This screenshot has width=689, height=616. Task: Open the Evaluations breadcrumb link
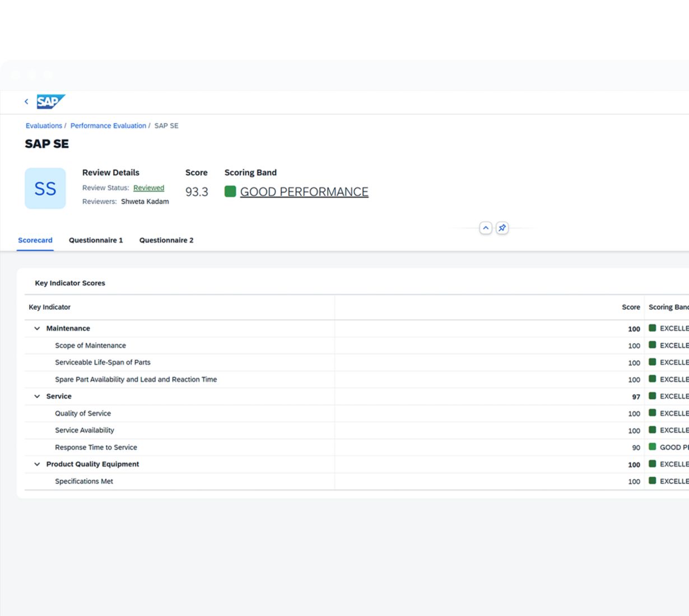coord(44,126)
